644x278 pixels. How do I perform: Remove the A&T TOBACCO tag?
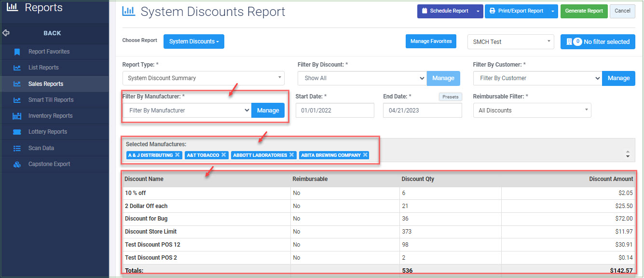[x=224, y=155]
